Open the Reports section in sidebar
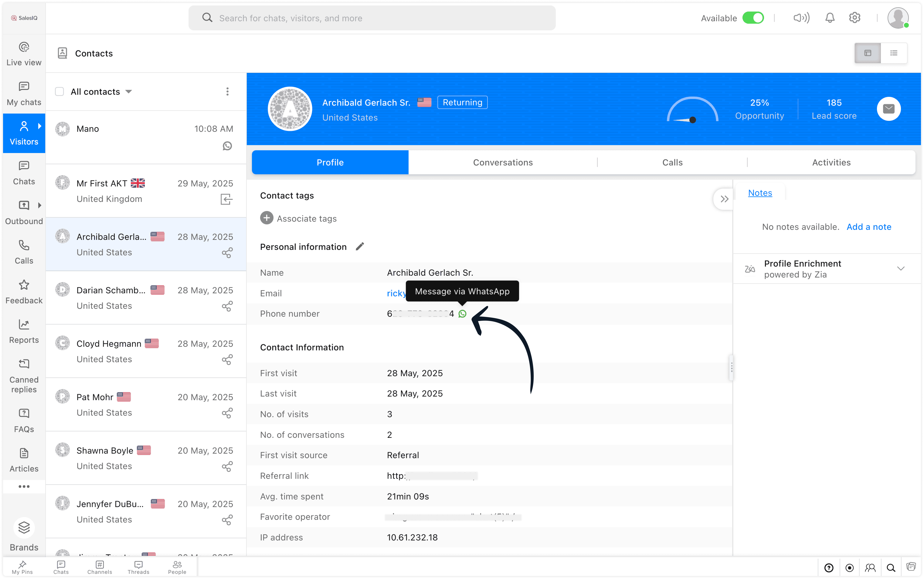Screen dimensions: 924x579 point(24,332)
